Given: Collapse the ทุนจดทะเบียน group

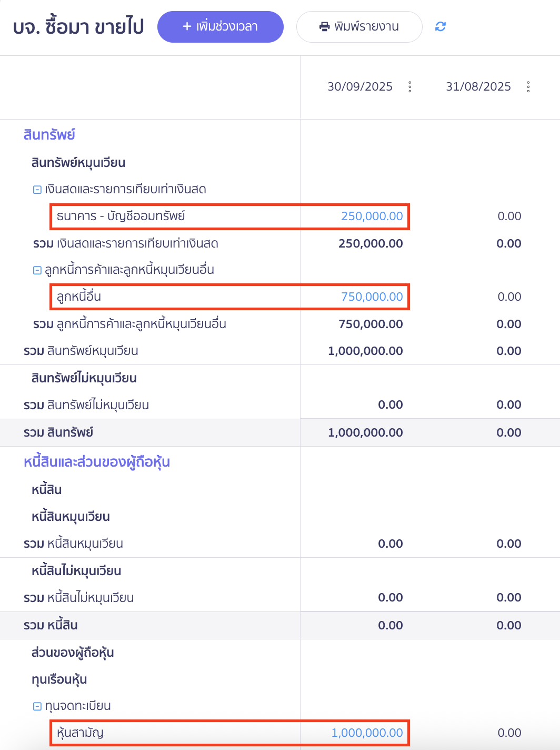Looking at the screenshot, I should pos(36,706).
